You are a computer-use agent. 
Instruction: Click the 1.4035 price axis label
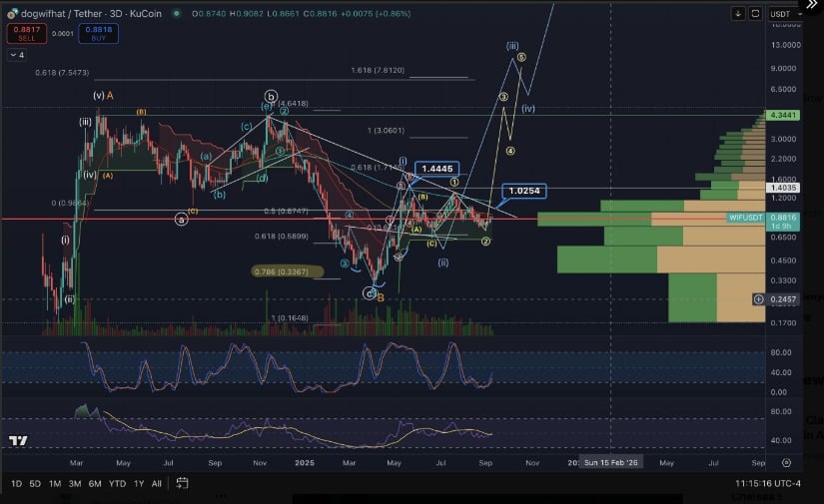783,188
